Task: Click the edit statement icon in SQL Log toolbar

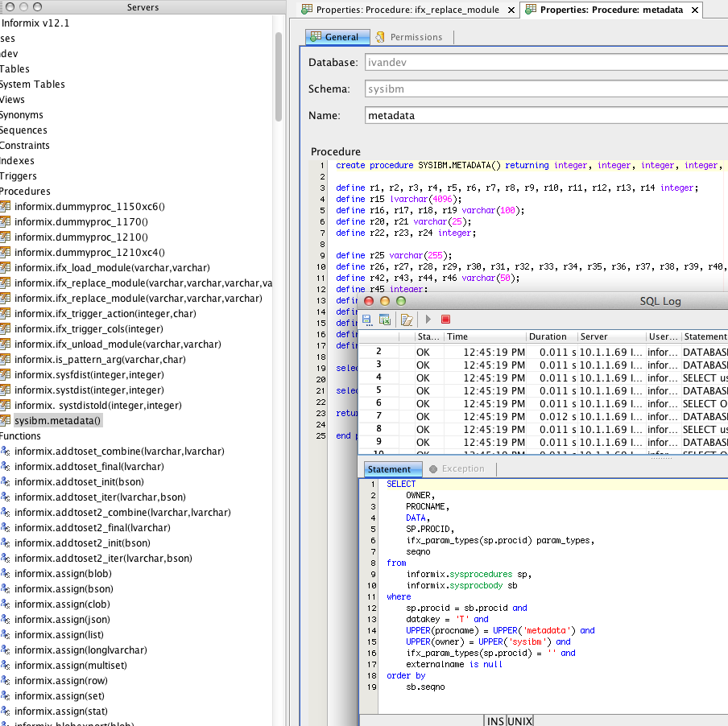Action: point(407,320)
